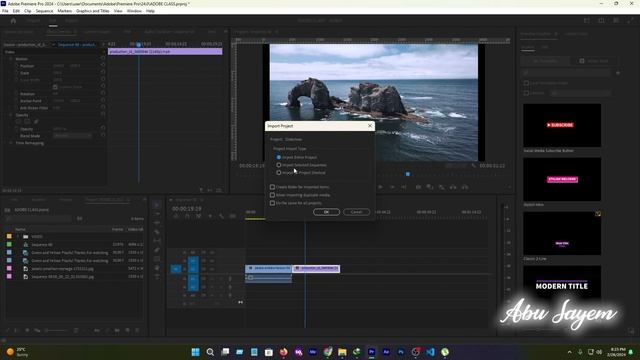Toggle animation stopwatch for Rotation
The image size is (640, 360).
pyautogui.click(x=16, y=94)
